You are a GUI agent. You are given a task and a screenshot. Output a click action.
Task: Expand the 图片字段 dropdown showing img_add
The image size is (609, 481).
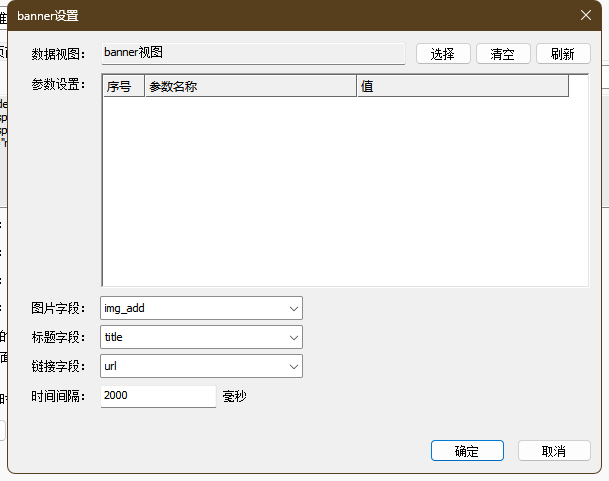(x=293, y=309)
